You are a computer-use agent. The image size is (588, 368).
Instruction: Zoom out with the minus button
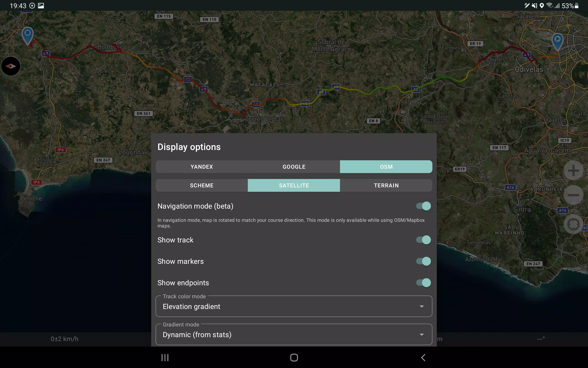pyautogui.click(x=573, y=195)
